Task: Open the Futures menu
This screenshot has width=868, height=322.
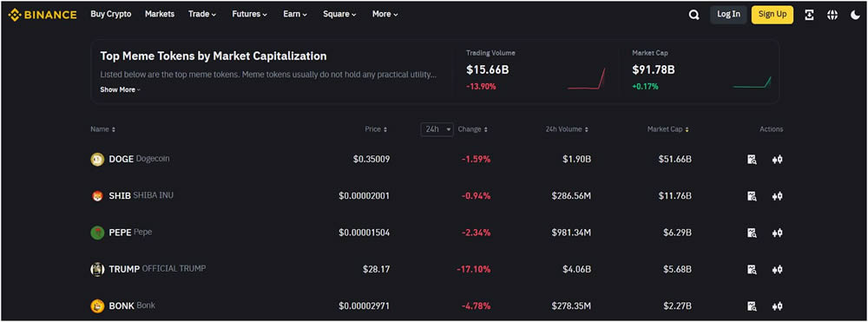Action: click(x=250, y=15)
